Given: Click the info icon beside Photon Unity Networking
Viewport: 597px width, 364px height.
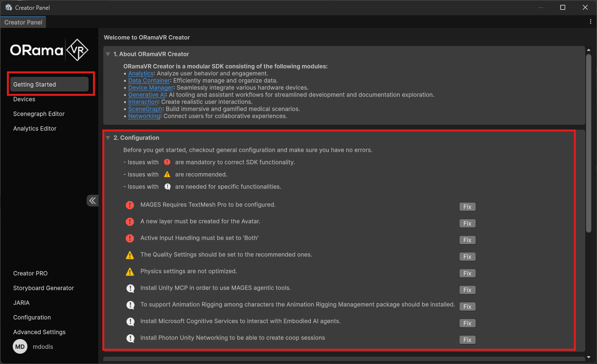Looking at the screenshot, I should pos(130,338).
